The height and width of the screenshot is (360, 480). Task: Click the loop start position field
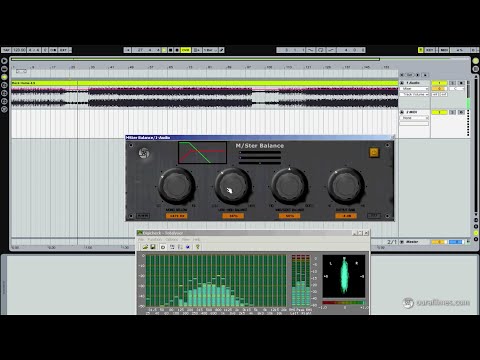coord(291,50)
